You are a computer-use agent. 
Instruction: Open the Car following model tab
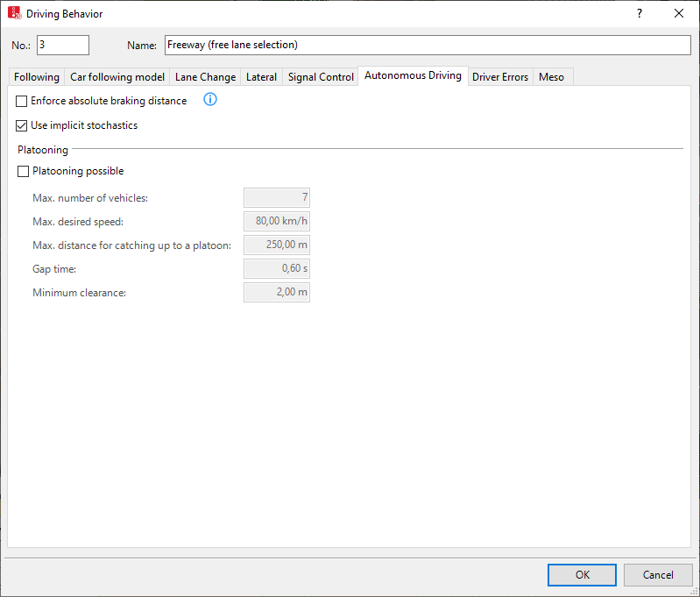click(117, 77)
